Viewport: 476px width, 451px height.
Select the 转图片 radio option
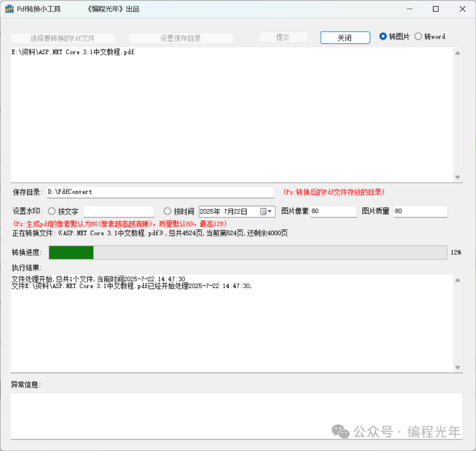[x=383, y=37]
